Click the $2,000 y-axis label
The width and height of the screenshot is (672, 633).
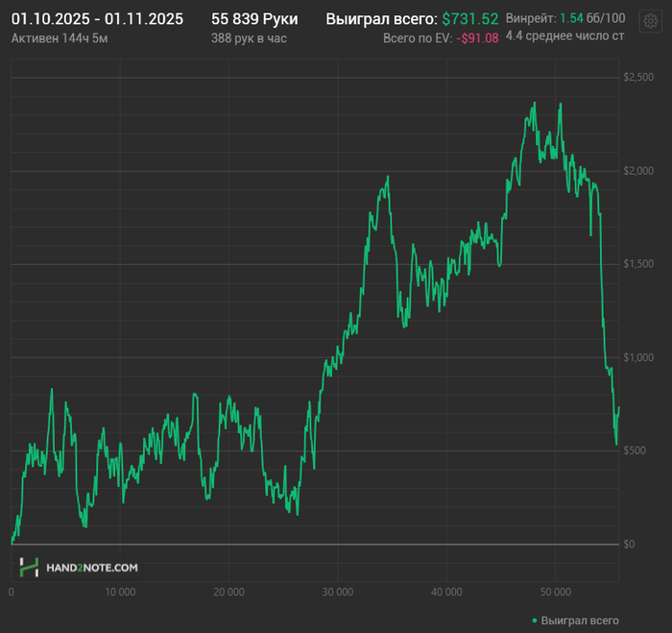coord(638,171)
